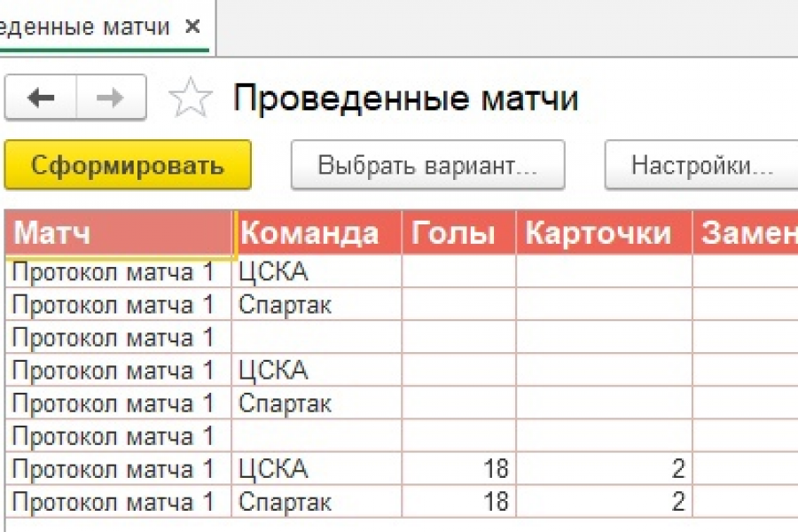Select empty Команда cell in third row
Screen dimensions: 798x532
click(317, 338)
